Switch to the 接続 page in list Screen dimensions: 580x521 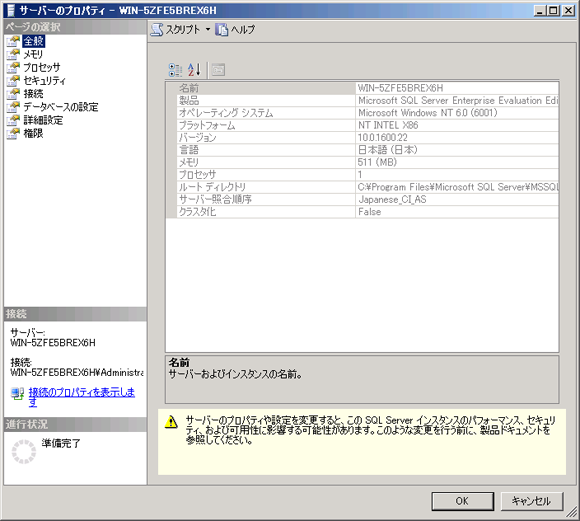tap(33, 94)
